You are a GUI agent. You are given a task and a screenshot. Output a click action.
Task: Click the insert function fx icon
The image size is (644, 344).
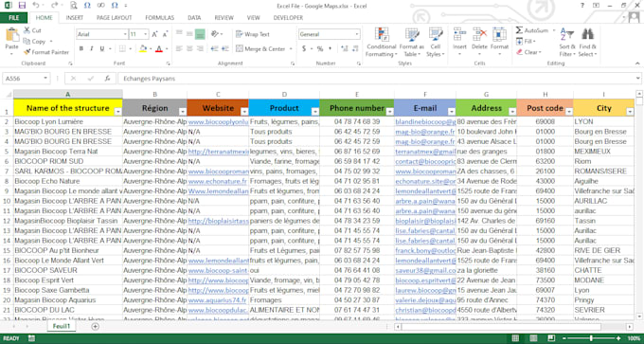[x=108, y=78]
